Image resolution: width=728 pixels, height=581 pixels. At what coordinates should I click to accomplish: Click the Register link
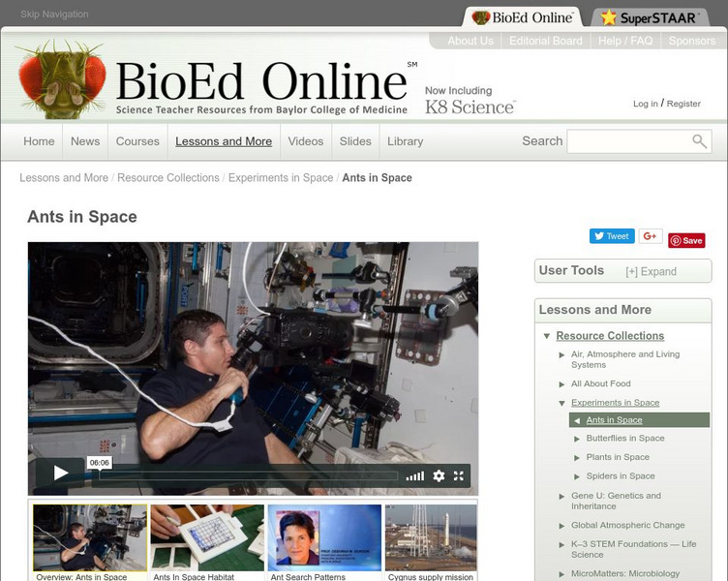pos(683,104)
